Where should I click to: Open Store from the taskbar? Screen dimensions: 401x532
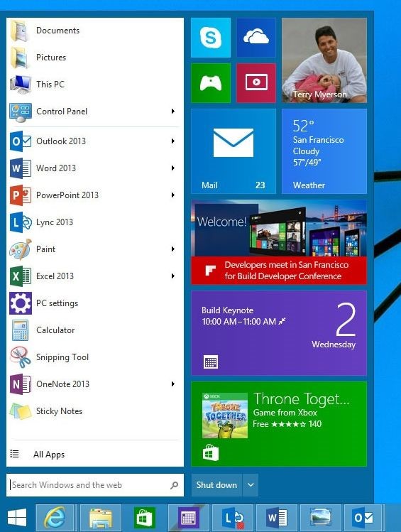click(145, 518)
